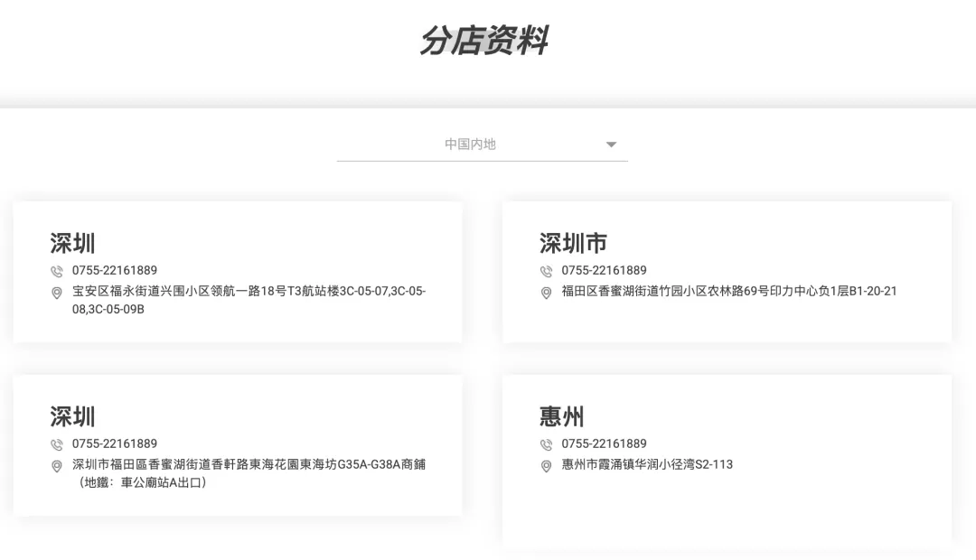
Task: Click the phone icon in the 惠州 card
Action: [x=546, y=444]
